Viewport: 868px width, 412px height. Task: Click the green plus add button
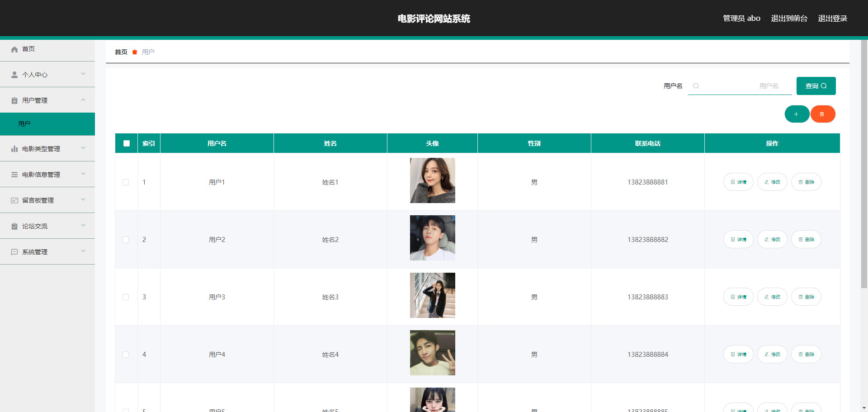797,114
